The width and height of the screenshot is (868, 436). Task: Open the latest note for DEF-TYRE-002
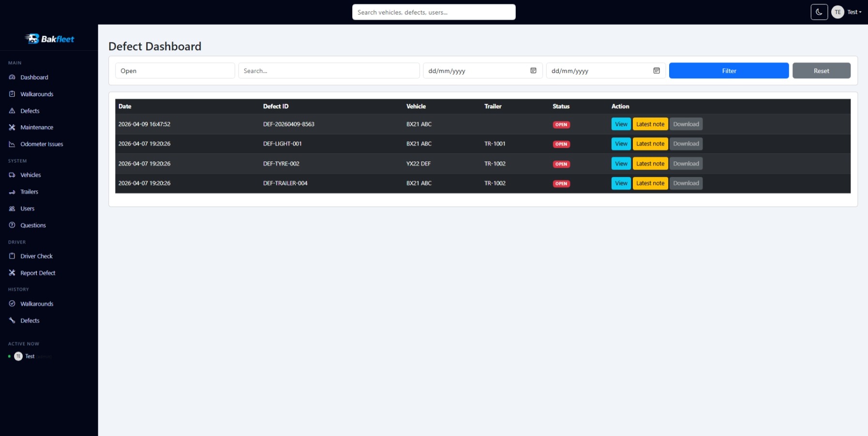(650, 163)
